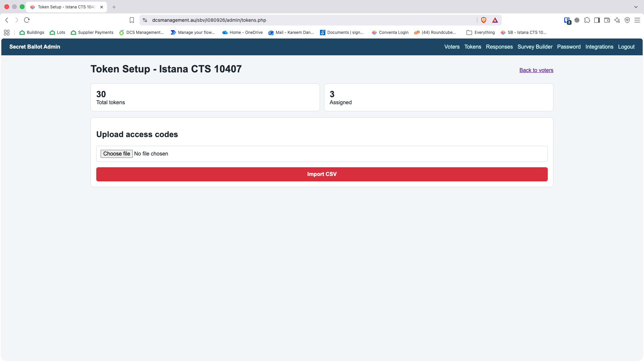Click the Import CSV button

point(322,174)
